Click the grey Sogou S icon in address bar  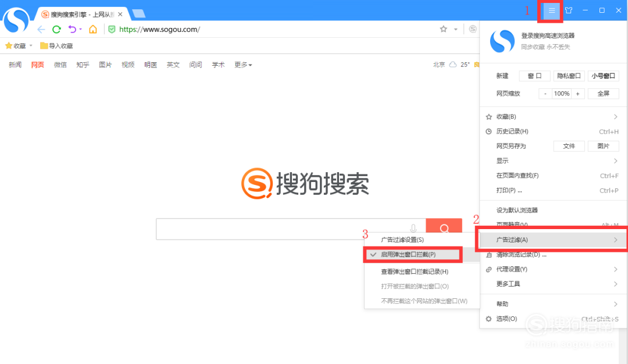[x=473, y=29]
